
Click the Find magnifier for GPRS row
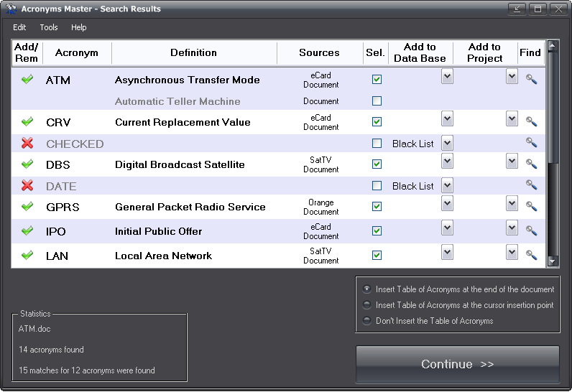coord(531,206)
